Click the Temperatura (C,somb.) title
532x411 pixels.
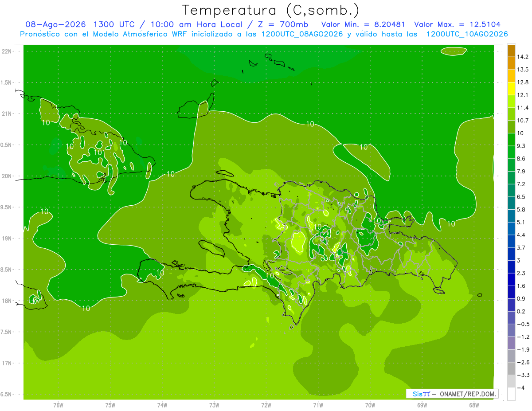tap(270, 10)
